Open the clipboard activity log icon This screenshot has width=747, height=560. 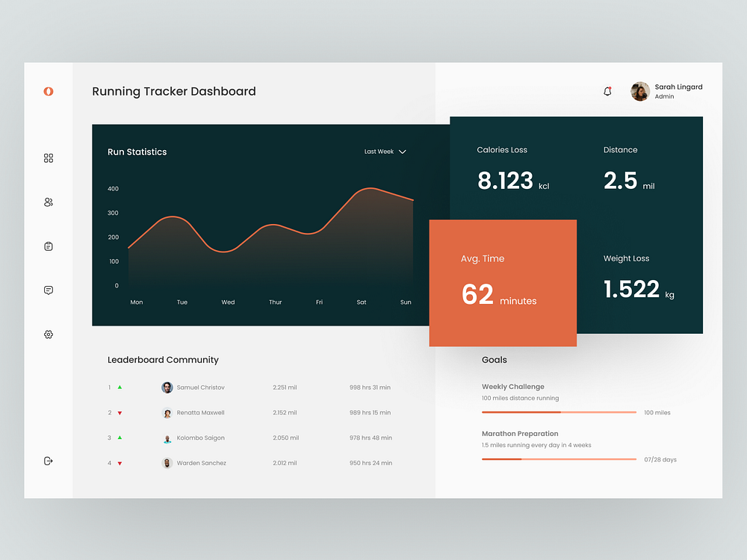[x=49, y=246]
